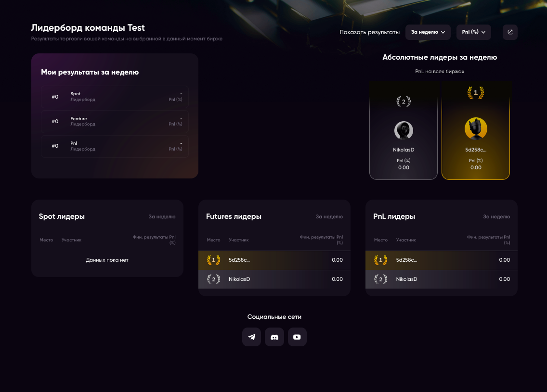Click rank 2 laurel icon in PnL лидеры
547x392 pixels.
click(x=381, y=279)
